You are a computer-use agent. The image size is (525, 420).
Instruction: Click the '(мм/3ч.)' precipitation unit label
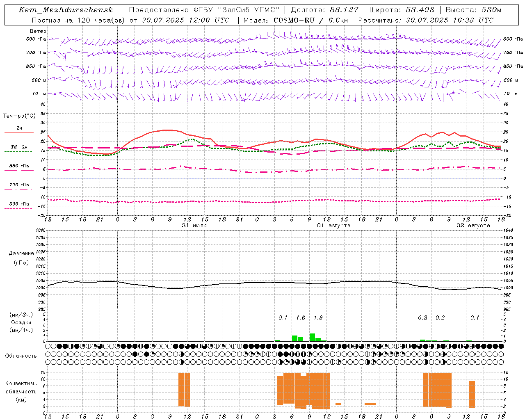(21, 315)
